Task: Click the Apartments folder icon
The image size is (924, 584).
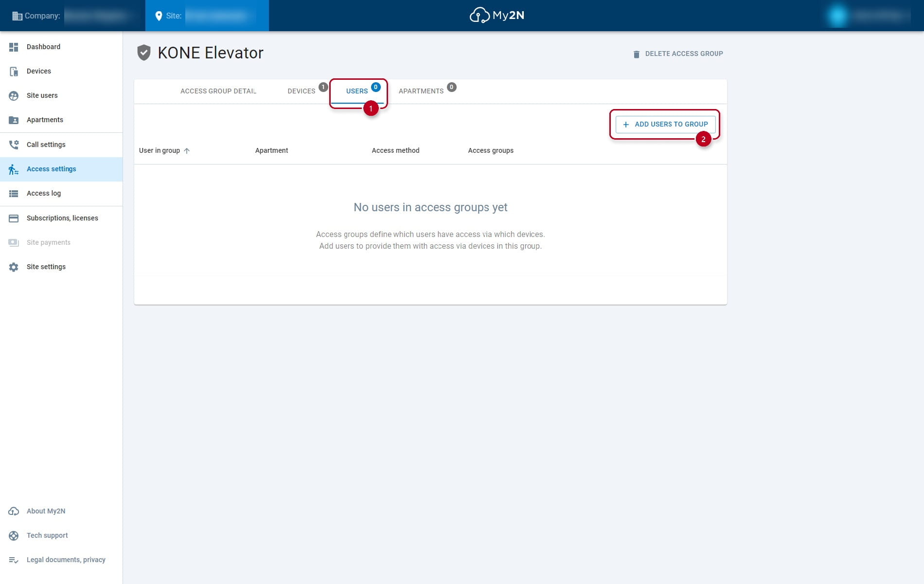Action: pyautogui.click(x=14, y=120)
